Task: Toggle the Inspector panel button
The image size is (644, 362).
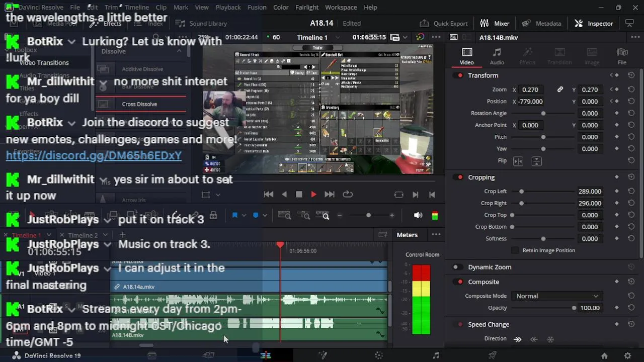Action: pyautogui.click(x=594, y=23)
